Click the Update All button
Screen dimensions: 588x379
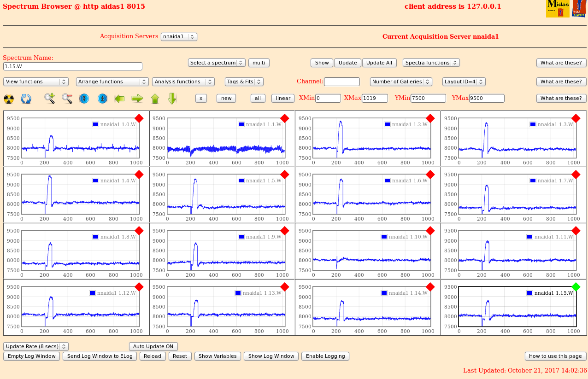coord(379,63)
